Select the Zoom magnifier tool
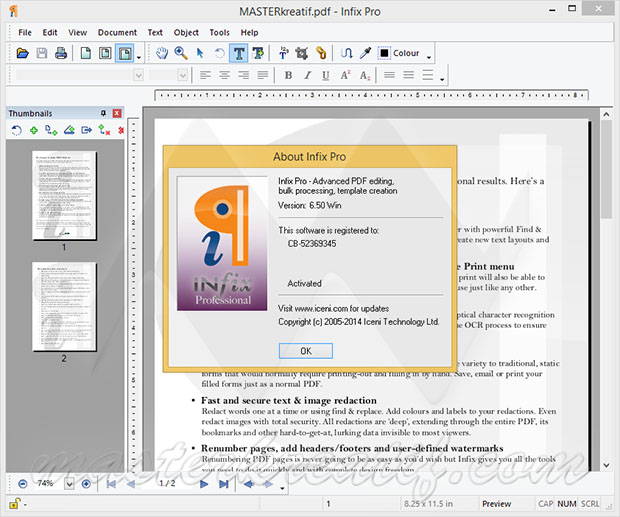 181,53
